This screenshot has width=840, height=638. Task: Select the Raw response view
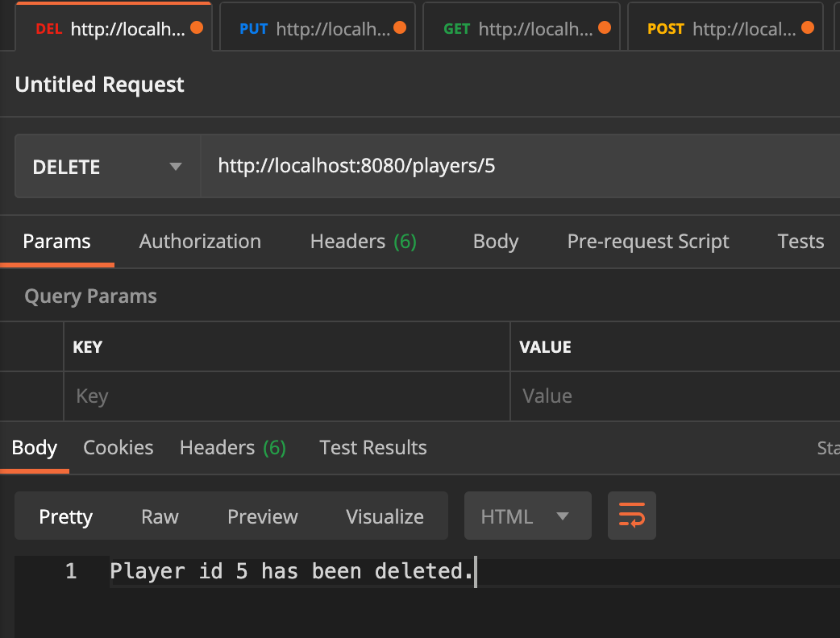(x=160, y=516)
